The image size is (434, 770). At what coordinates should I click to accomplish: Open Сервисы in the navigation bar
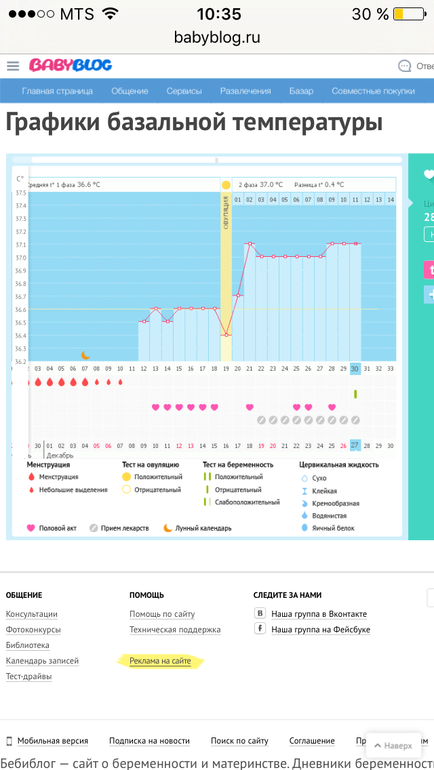tap(184, 91)
